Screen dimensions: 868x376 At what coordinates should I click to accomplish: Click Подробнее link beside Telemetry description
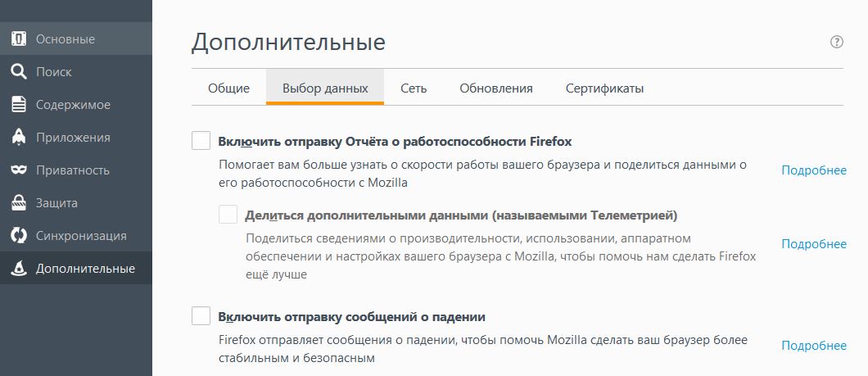[x=814, y=244]
